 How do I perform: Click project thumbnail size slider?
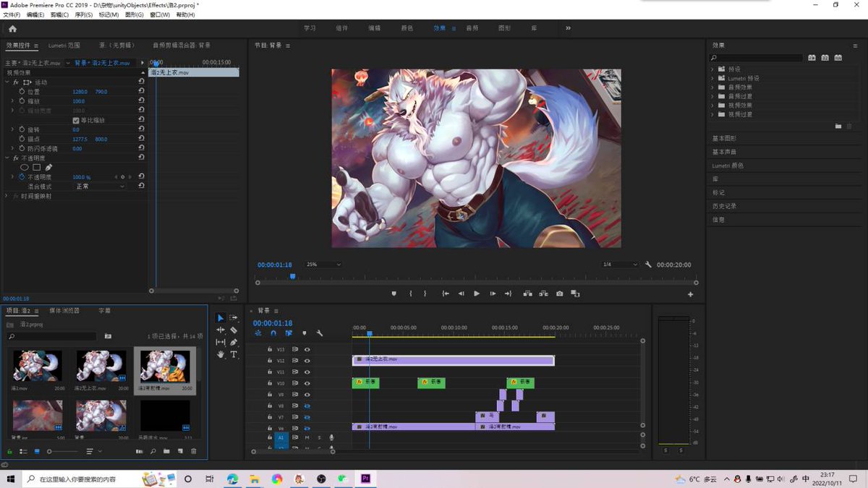click(x=64, y=451)
